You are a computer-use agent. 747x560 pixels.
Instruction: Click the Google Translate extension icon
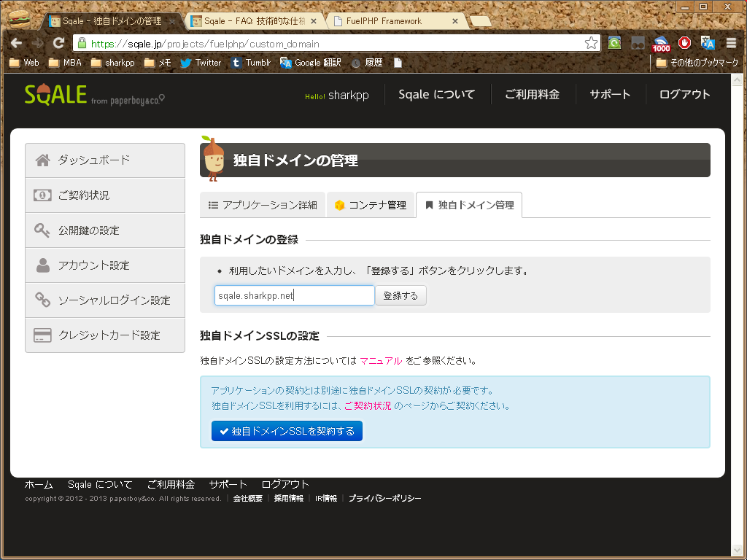click(708, 43)
